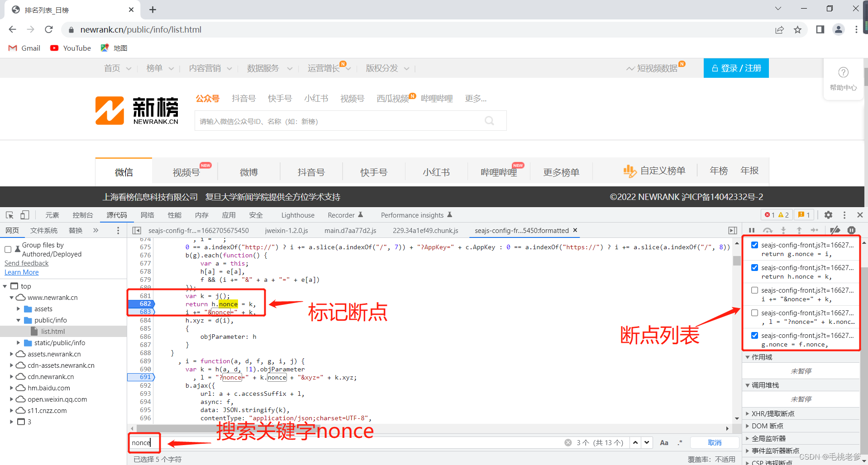Clear the nonce search field
The height and width of the screenshot is (465, 868).
pyautogui.click(x=568, y=442)
